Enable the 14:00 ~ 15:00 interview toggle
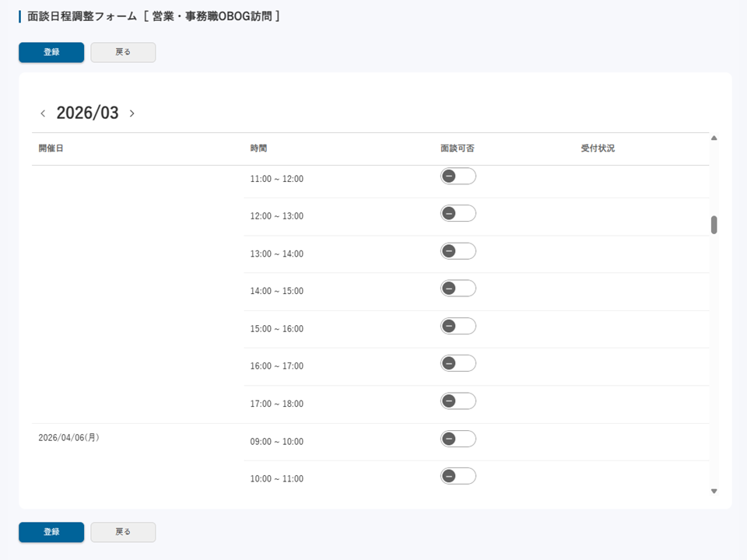 pyautogui.click(x=458, y=288)
